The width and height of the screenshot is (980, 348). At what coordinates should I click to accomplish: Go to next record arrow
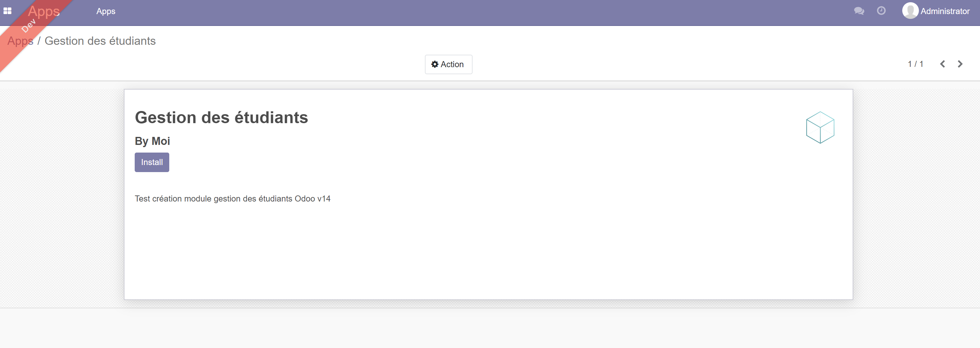[x=960, y=64]
